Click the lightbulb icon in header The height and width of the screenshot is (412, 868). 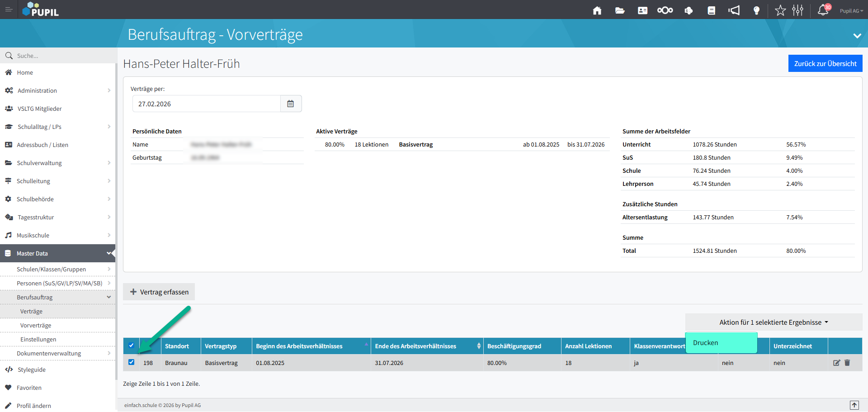tap(756, 10)
